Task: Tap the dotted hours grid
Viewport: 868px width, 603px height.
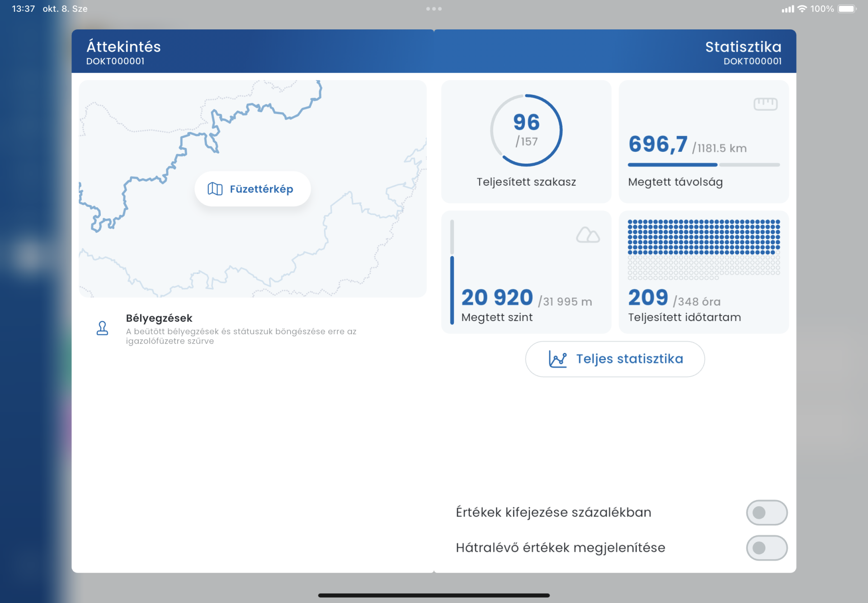Action: [x=703, y=250]
